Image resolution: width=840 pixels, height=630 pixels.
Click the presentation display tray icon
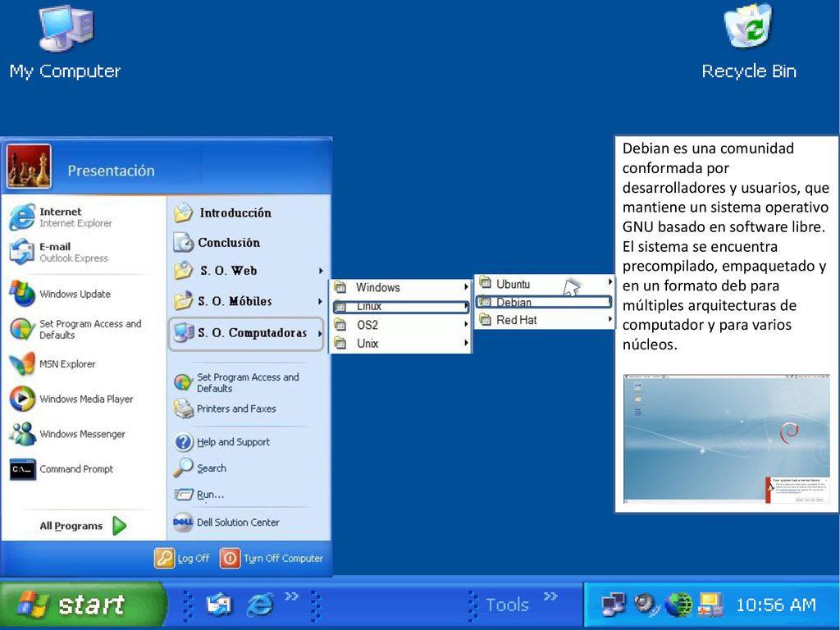710,605
